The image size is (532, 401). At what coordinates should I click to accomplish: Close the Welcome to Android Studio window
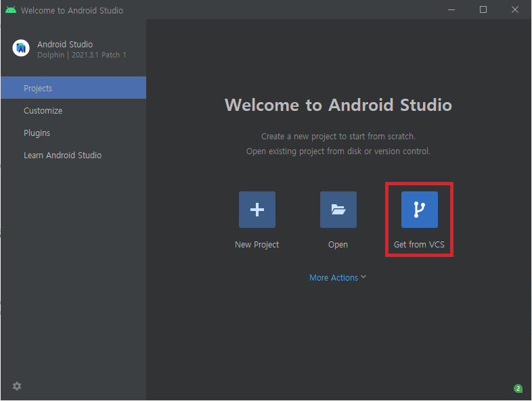(x=514, y=10)
